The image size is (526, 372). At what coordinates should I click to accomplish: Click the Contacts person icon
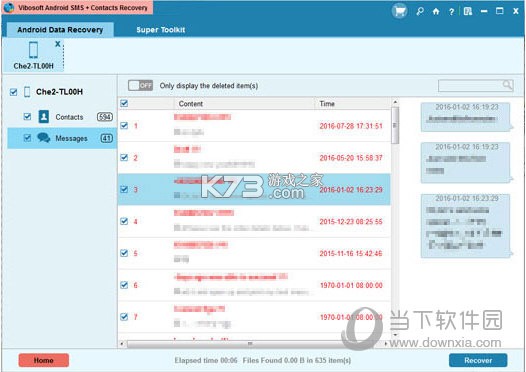coord(44,116)
